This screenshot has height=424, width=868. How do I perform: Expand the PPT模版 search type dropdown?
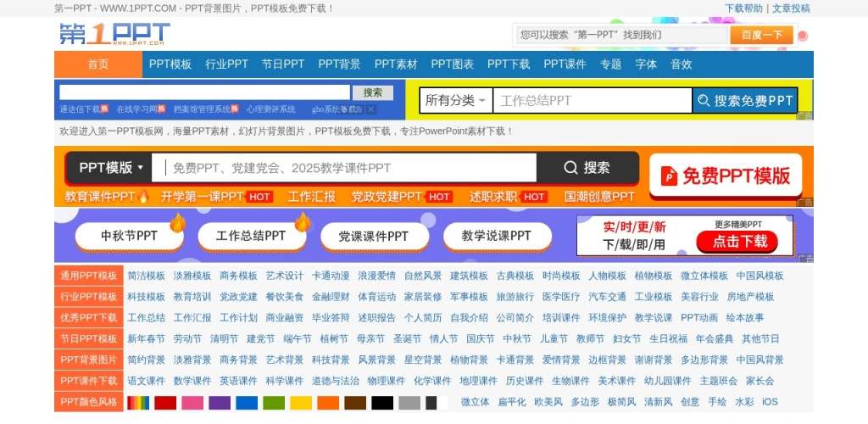pos(111,168)
